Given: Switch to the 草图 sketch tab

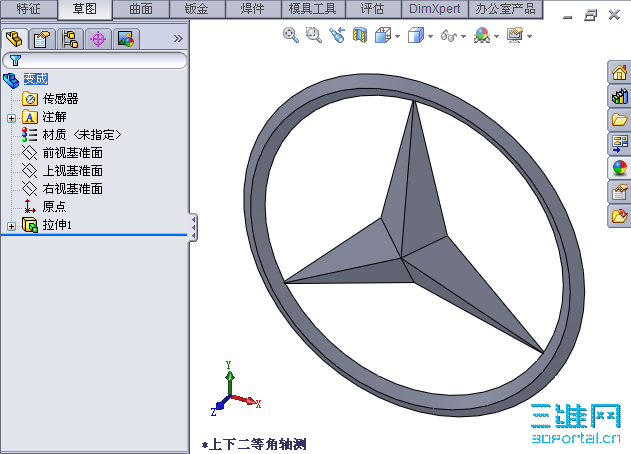Looking at the screenshot, I should pos(85,9).
